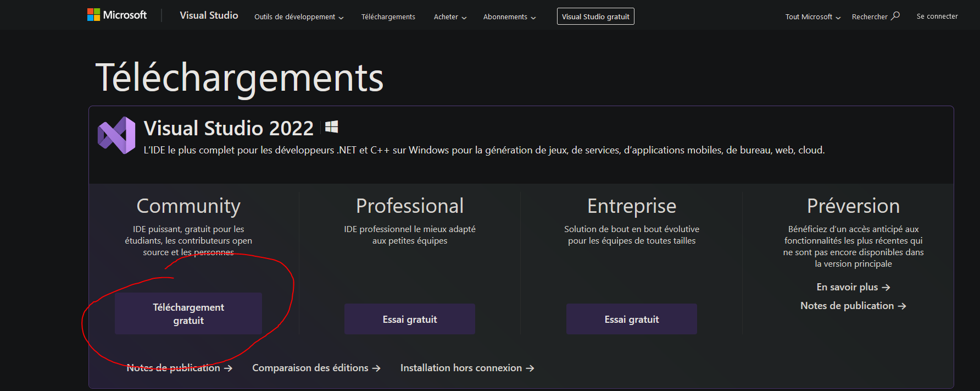Screen dimensions: 980x391
Task: Open the Téléchargements navigation item
Action: 388,17
